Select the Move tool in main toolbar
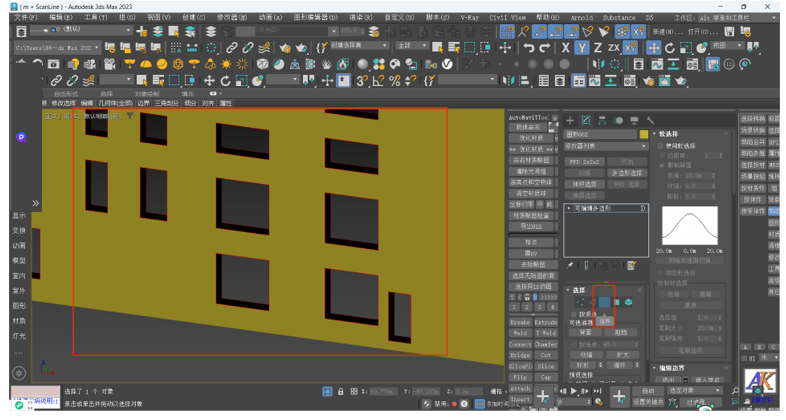786x420 pixels. (x=654, y=48)
